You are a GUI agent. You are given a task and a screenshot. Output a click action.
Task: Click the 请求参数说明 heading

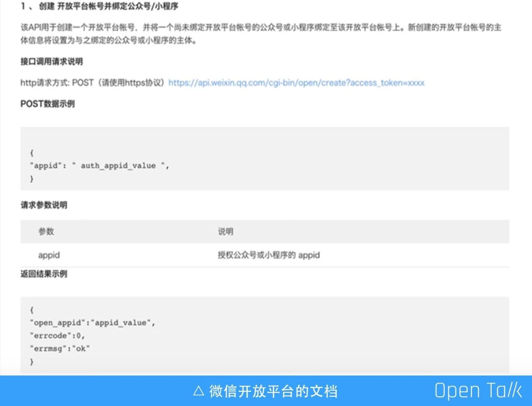click(x=44, y=205)
